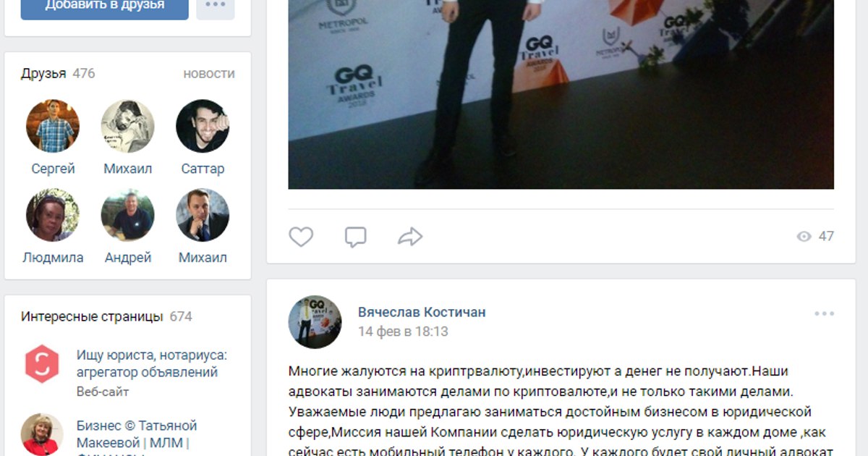Open the GQ Travel Awards photo

[561, 94]
